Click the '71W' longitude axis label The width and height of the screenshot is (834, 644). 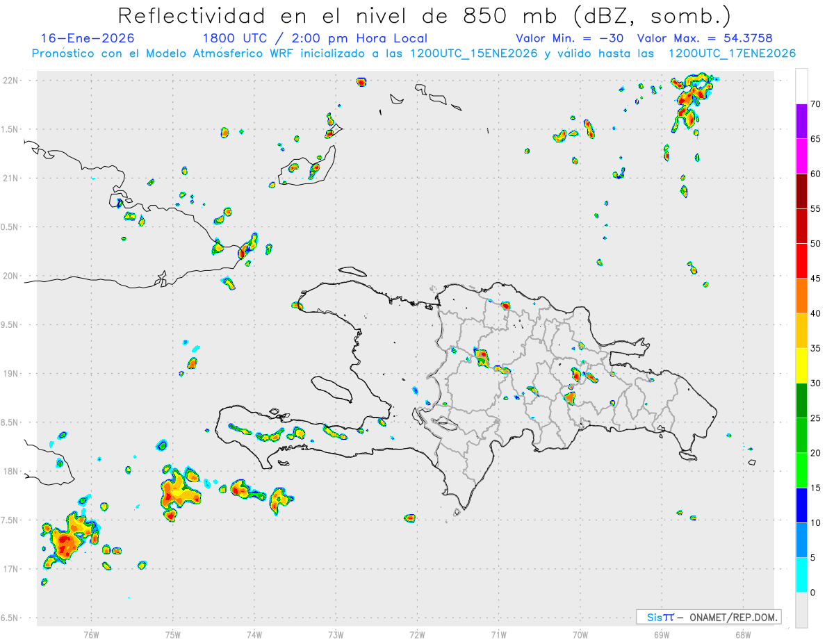[498, 634]
